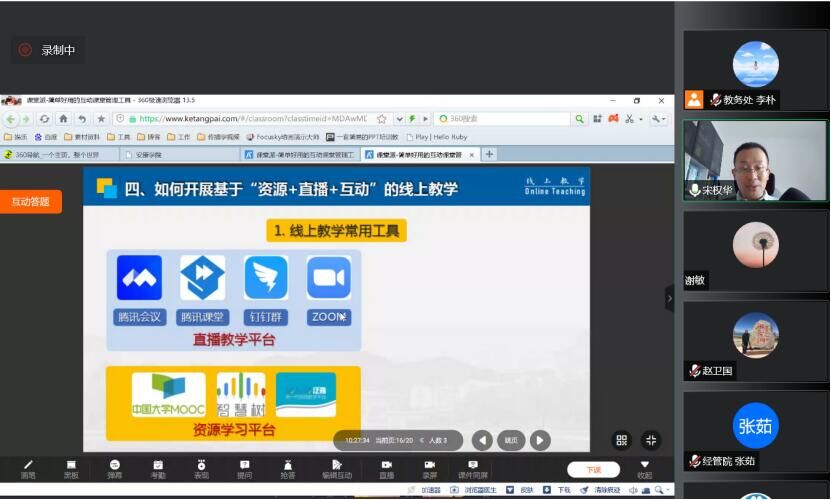Click the 互动答题 orange button
The image size is (831, 500).
click(30, 201)
